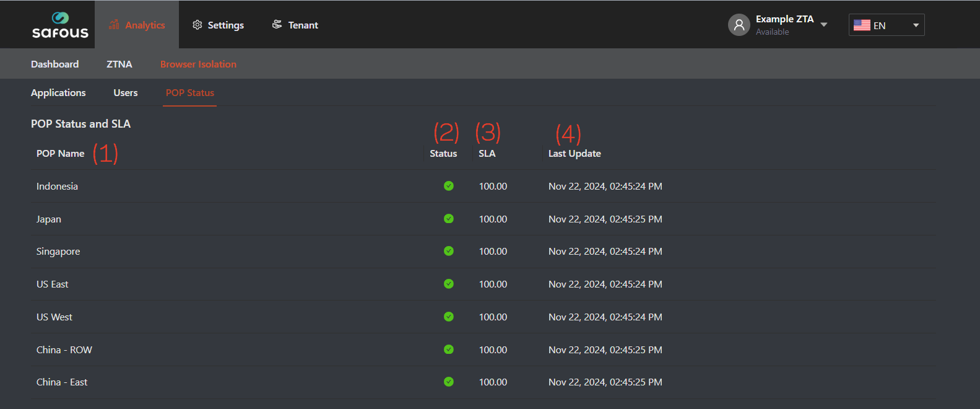
Task: Select the US West POP name
Action: click(x=54, y=317)
